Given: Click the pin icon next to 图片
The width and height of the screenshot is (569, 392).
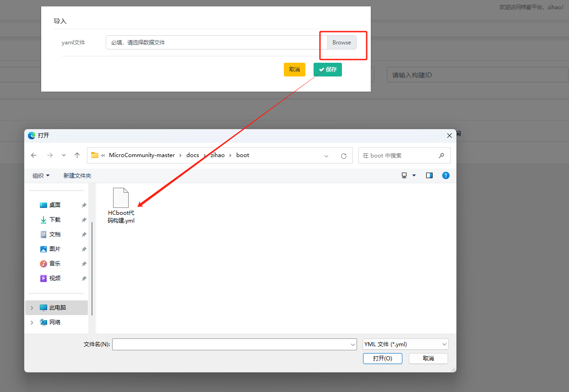Looking at the screenshot, I should [84, 250].
